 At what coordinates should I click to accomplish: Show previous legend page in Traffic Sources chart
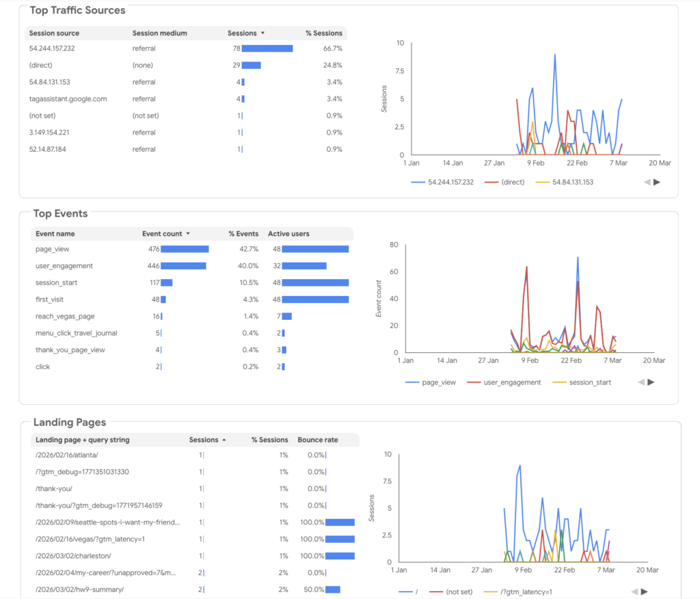pyautogui.click(x=647, y=182)
